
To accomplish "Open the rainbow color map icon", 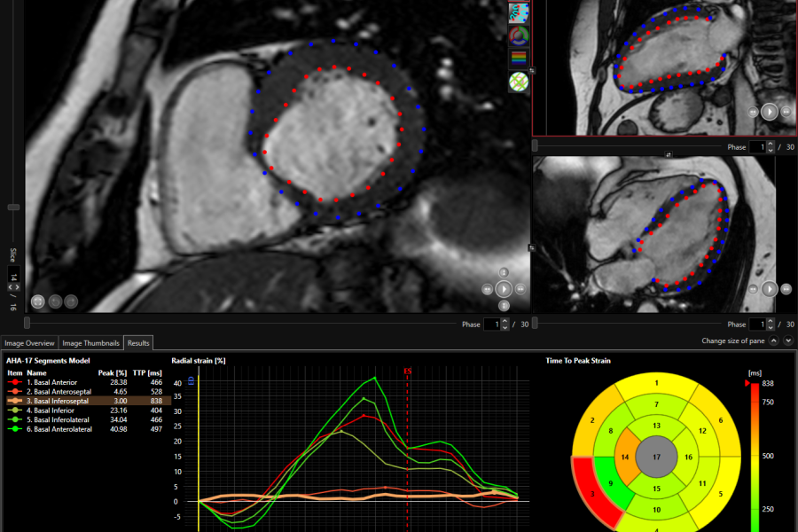I will click(519, 59).
